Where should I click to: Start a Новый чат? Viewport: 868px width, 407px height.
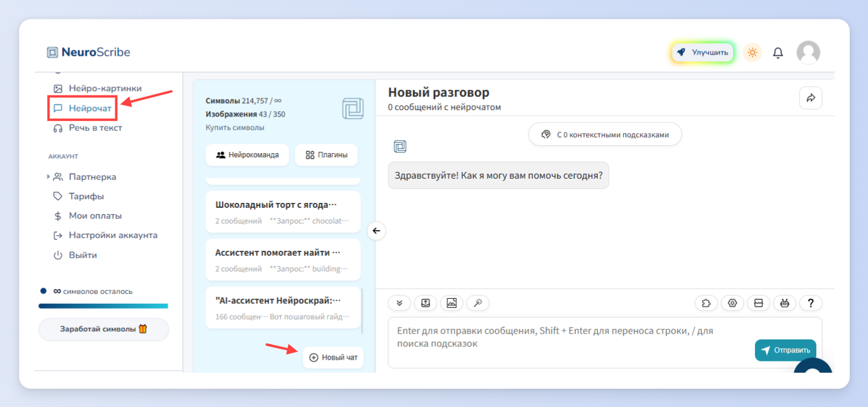pos(333,357)
